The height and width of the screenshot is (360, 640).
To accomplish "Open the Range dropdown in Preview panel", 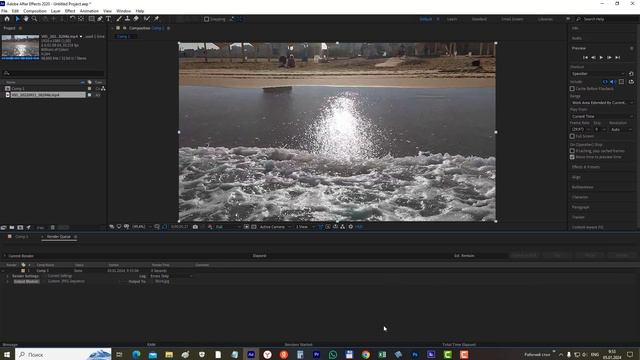I will click(x=602, y=103).
